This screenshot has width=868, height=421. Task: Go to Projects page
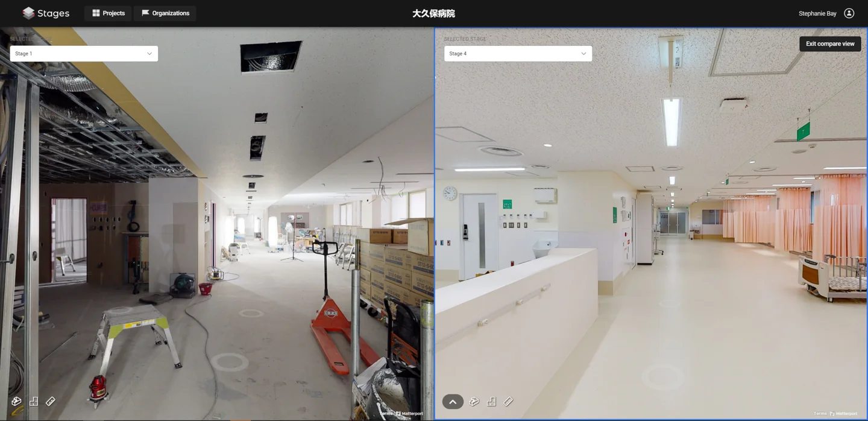click(x=108, y=13)
